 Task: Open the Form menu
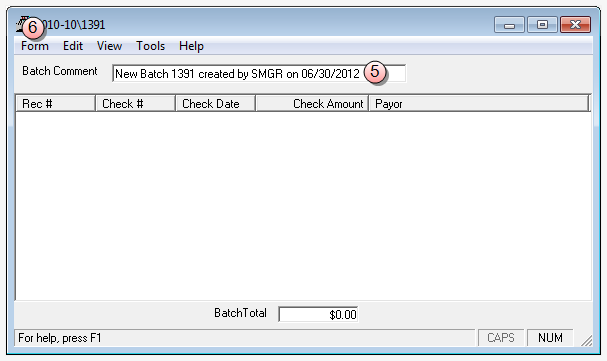coord(35,46)
